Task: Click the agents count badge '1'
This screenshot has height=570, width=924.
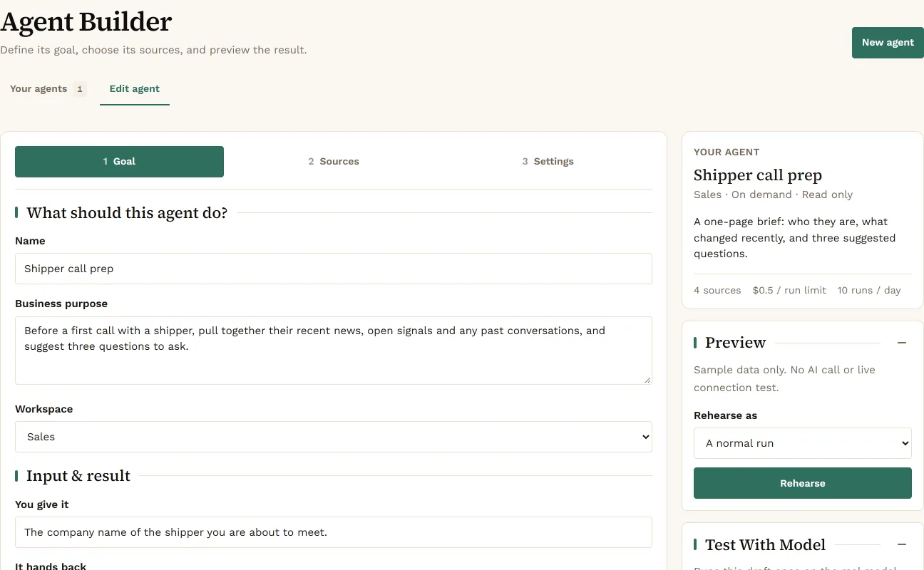Action: pos(80,89)
